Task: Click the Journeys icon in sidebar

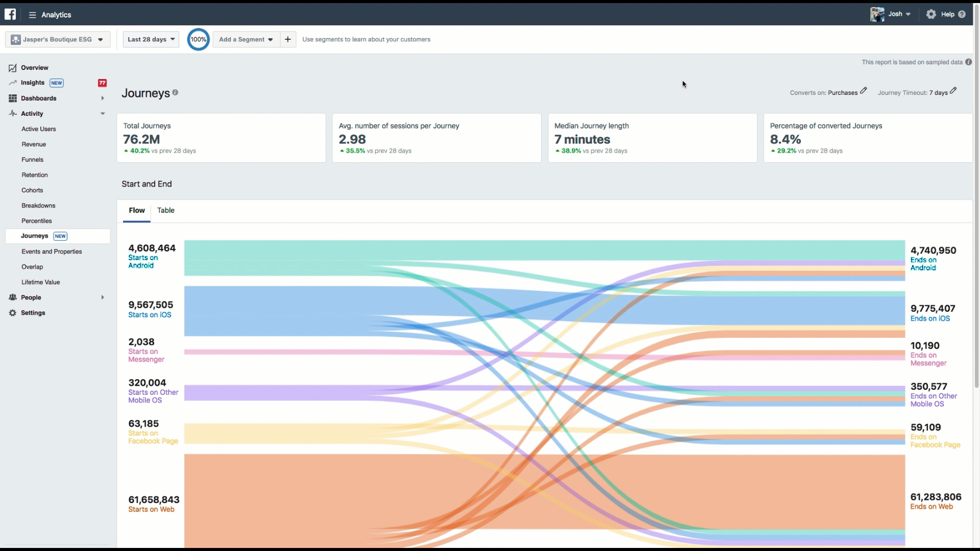Action: [34, 236]
